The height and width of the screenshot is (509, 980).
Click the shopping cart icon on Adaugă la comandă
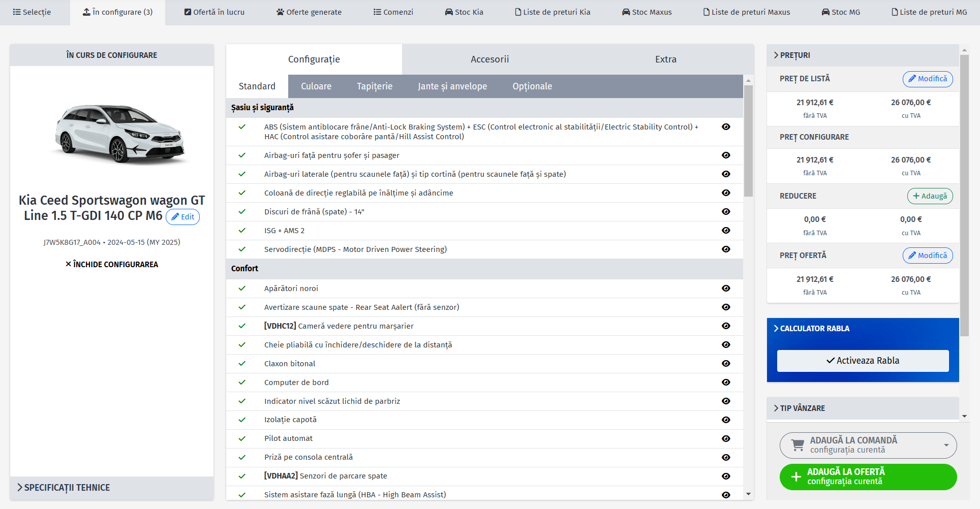(798, 446)
